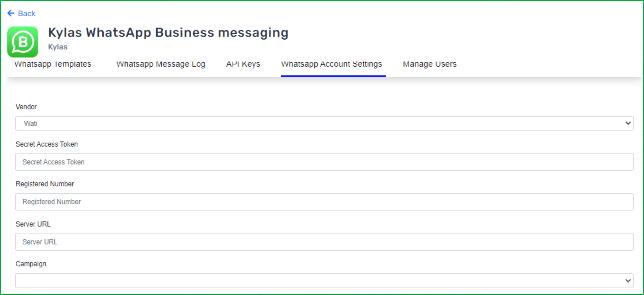Click the Campaign field label

[31, 264]
